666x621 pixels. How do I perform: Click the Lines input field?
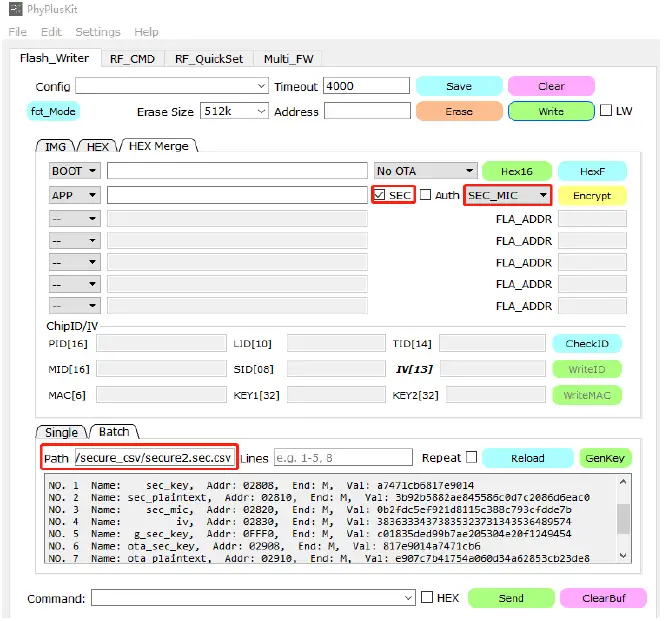[343, 457]
